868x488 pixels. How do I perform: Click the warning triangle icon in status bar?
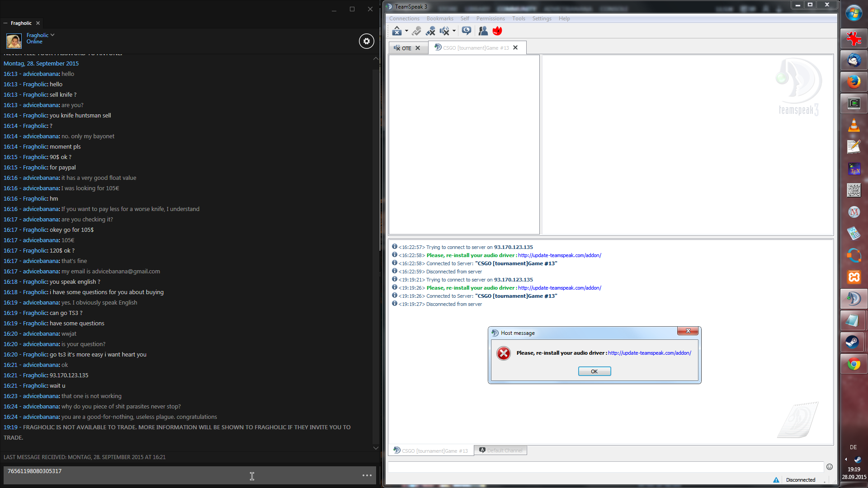776,480
